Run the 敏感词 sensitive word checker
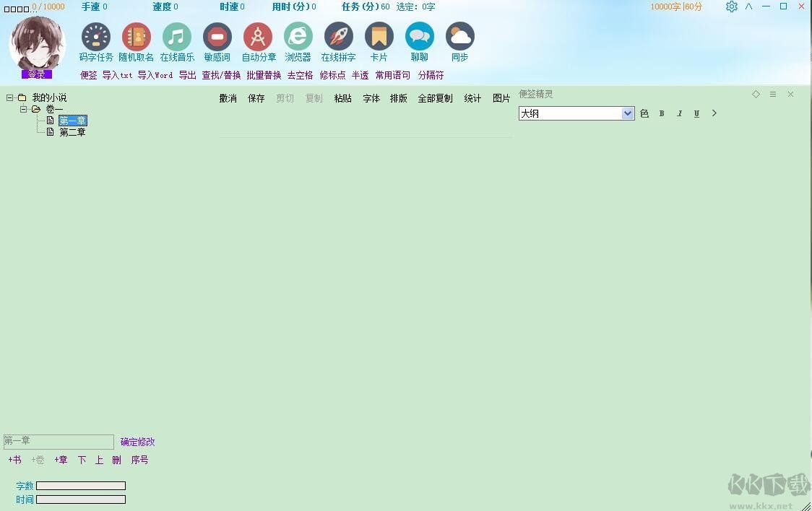This screenshot has width=812, height=511. (x=217, y=36)
